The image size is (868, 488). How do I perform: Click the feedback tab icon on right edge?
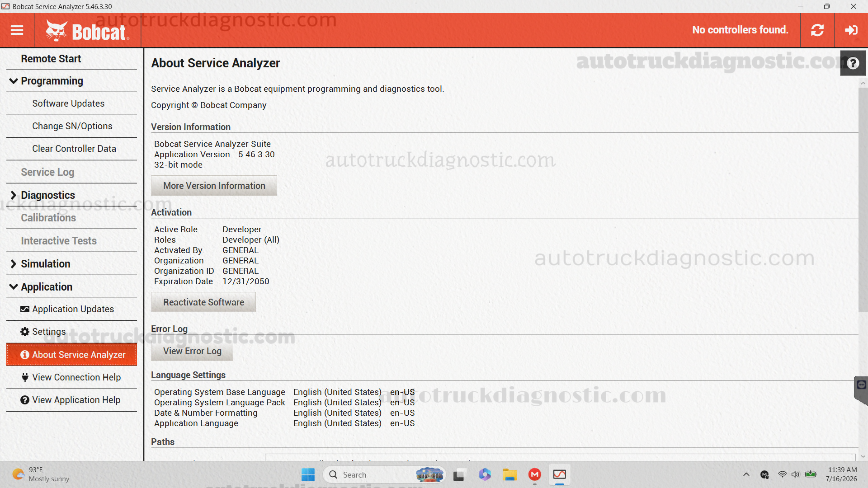pos(861,385)
